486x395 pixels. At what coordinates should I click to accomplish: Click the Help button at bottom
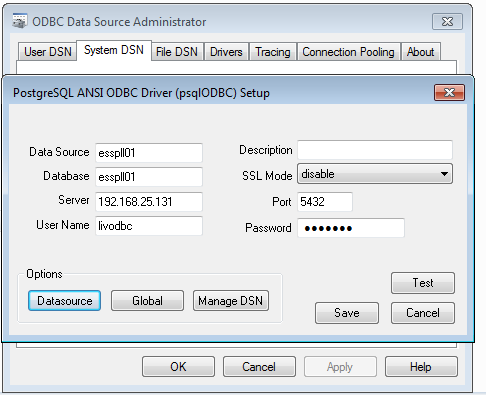pos(421,367)
